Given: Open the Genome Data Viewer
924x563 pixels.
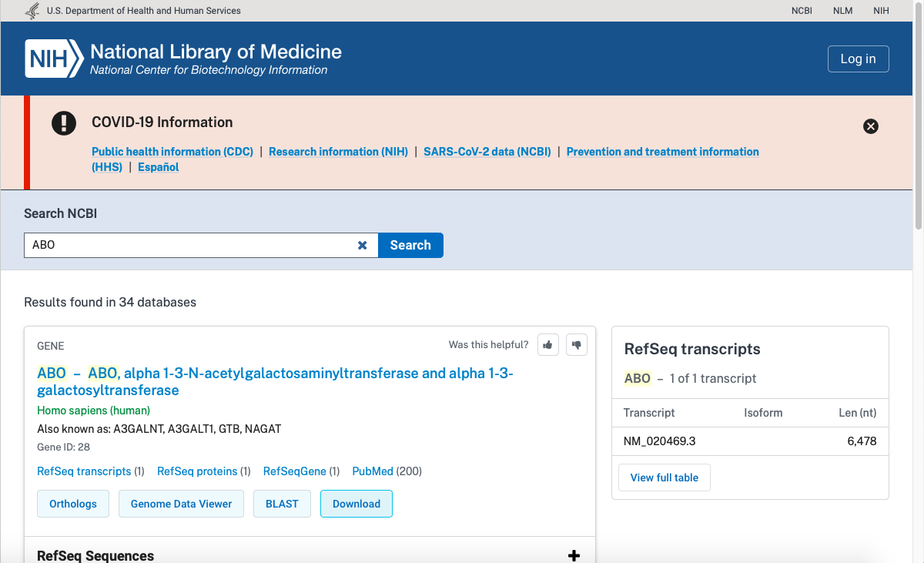Looking at the screenshot, I should click(x=181, y=504).
